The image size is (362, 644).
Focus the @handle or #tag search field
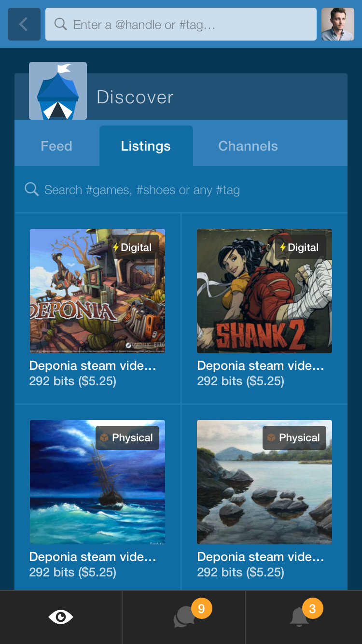point(181,24)
